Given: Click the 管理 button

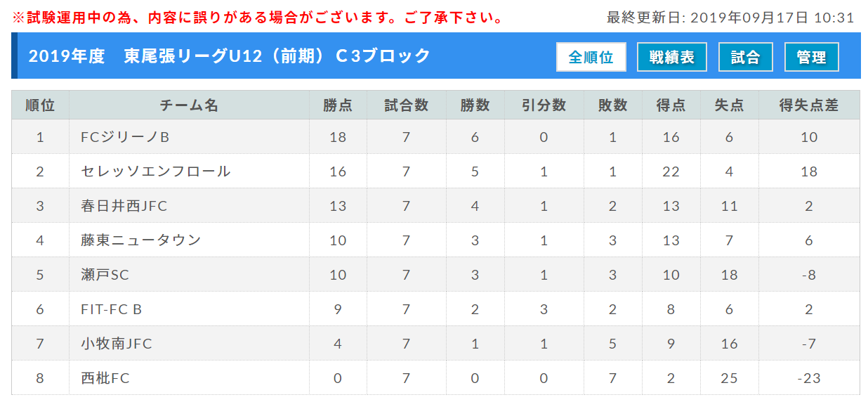Looking at the screenshot, I should (811, 57).
